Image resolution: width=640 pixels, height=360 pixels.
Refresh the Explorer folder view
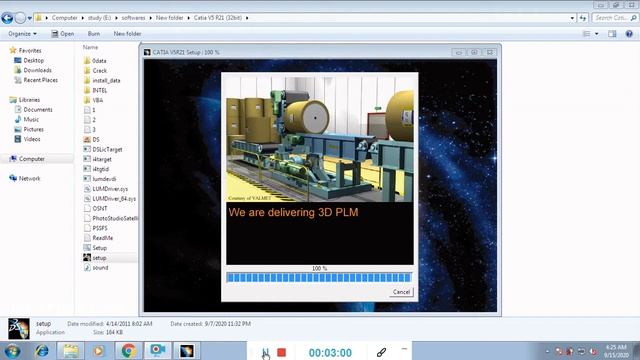582,18
